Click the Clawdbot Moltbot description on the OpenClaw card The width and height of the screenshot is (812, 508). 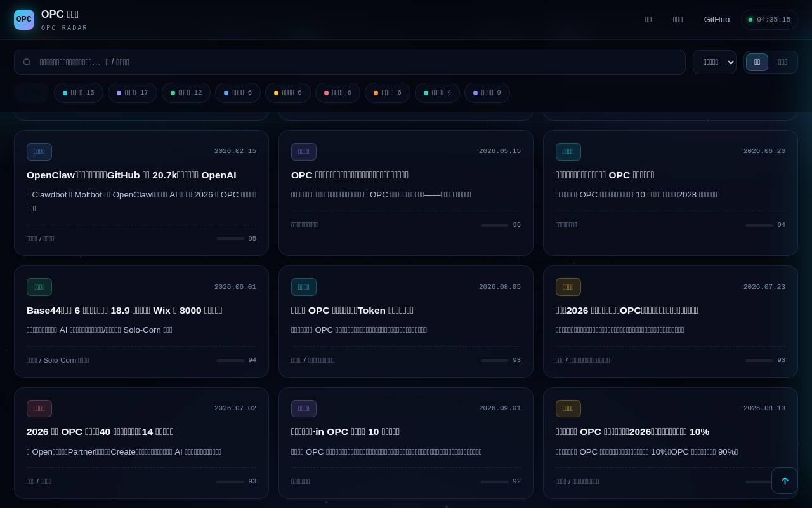[141, 201]
